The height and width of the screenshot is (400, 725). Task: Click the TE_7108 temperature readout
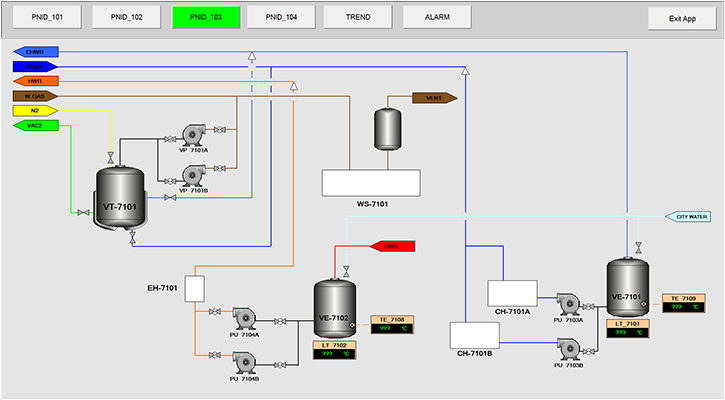coord(392,325)
